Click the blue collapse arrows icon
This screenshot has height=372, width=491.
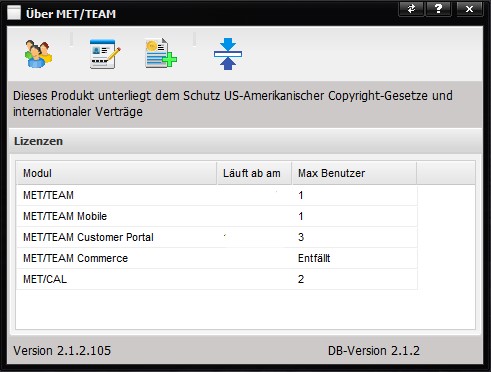click(228, 54)
